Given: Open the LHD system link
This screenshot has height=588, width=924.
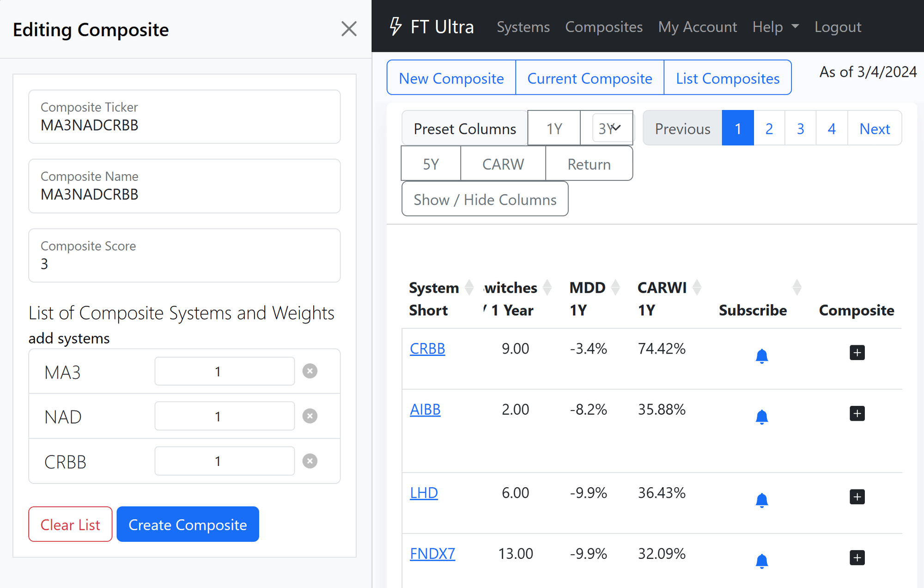Looking at the screenshot, I should 424,493.
